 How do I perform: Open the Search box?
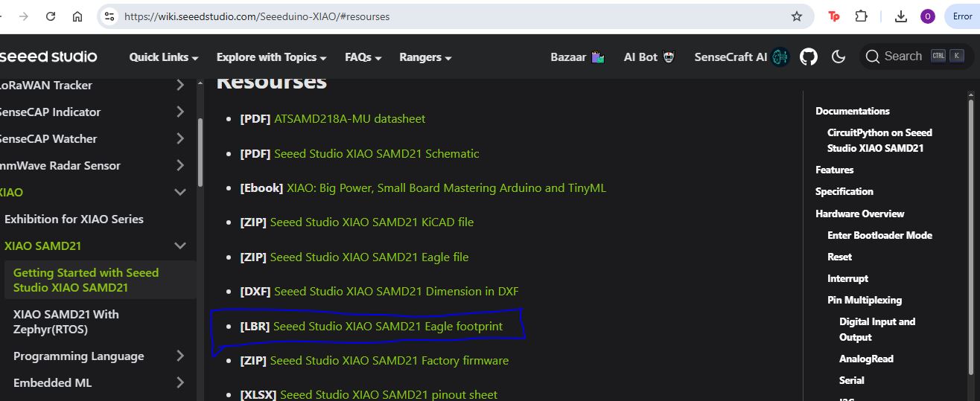[x=916, y=57]
